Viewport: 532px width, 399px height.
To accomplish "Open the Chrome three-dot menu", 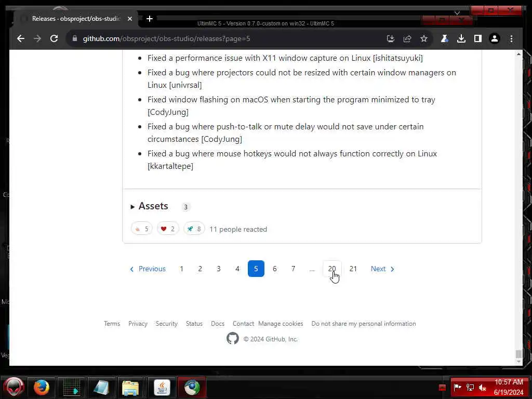I will (x=511, y=38).
